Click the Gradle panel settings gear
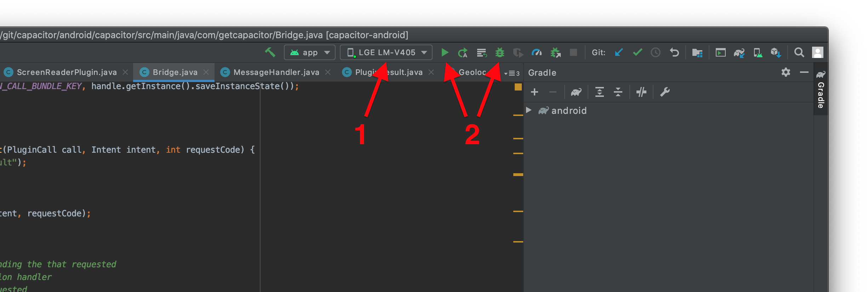868x292 pixels. 786,72
